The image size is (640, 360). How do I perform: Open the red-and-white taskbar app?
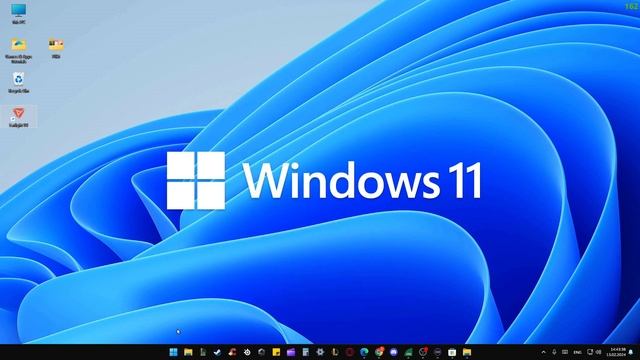[x=232, y=352]
